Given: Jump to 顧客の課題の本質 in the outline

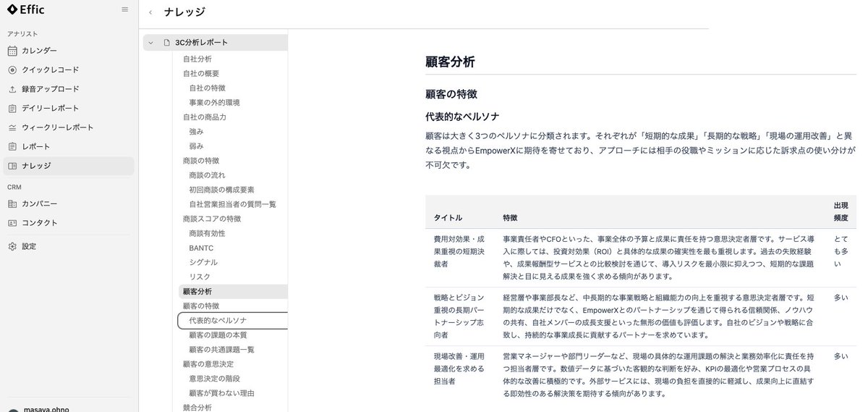Looking at the screenshot, I should click(218, 335).
